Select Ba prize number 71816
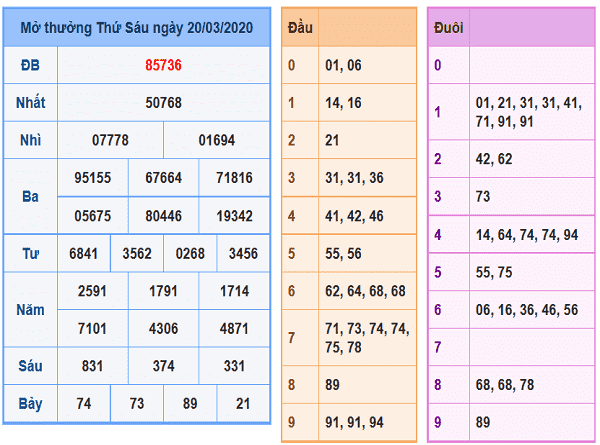Image resolution: width=600 pixels, height=445 pixels. pyautogui.click(x=234, y=178)
